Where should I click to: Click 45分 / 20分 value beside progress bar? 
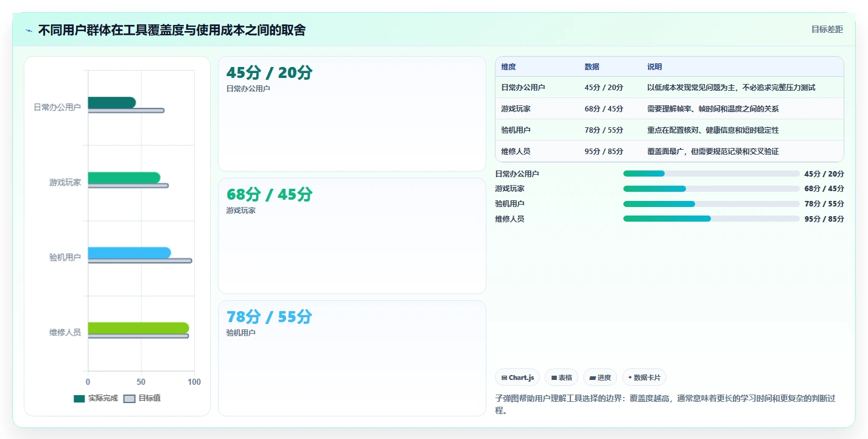pos(824,174)
